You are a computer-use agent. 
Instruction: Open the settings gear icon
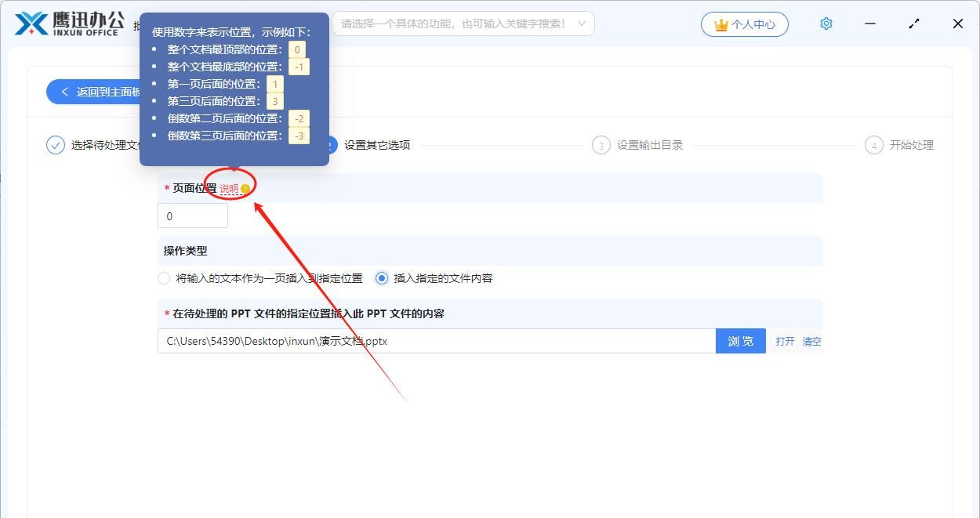(x=826, y=24)
